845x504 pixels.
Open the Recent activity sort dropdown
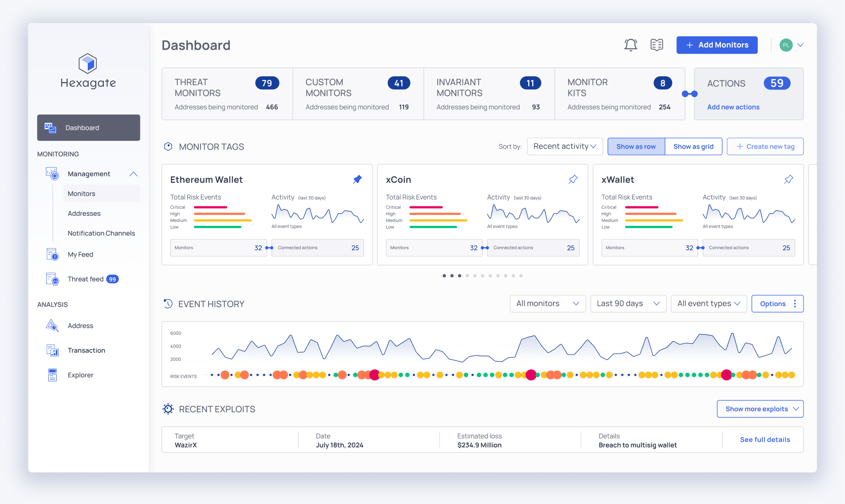click(x=565, y=146)
